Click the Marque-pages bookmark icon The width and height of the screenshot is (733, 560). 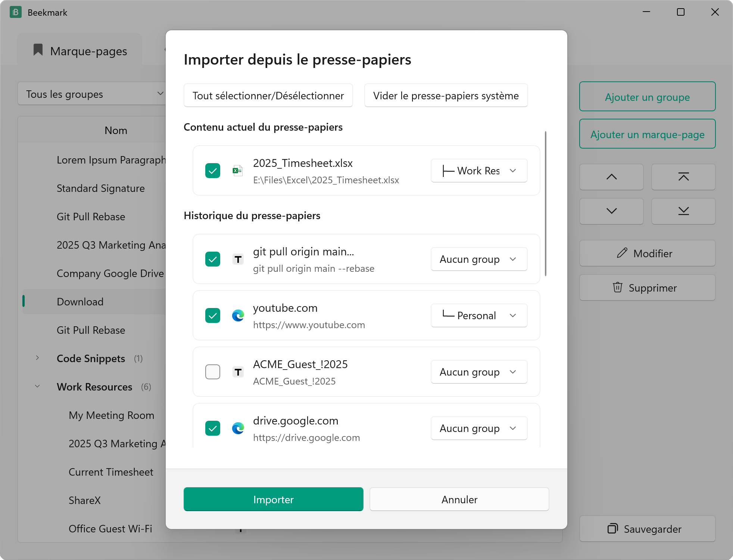38,50
